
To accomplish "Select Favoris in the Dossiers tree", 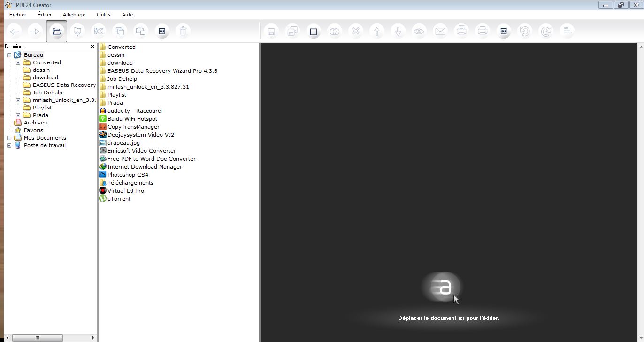I will coord(33,130).
